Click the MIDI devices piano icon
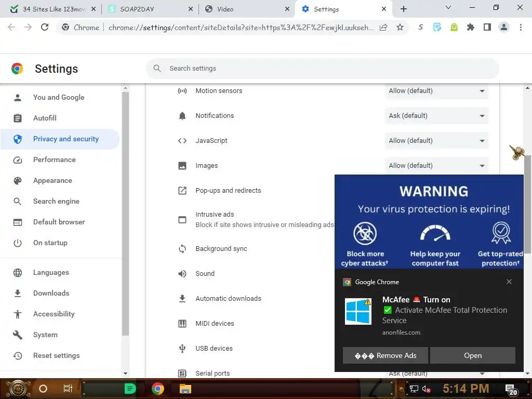Viewport: 532px width, 399px height. (x=182, y=323)
